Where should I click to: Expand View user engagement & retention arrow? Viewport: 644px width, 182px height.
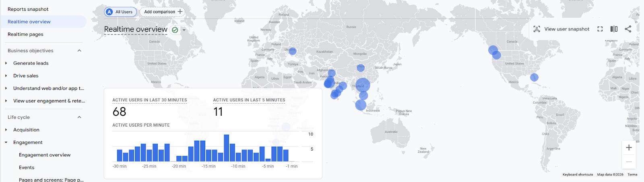(x=6, y=101)
